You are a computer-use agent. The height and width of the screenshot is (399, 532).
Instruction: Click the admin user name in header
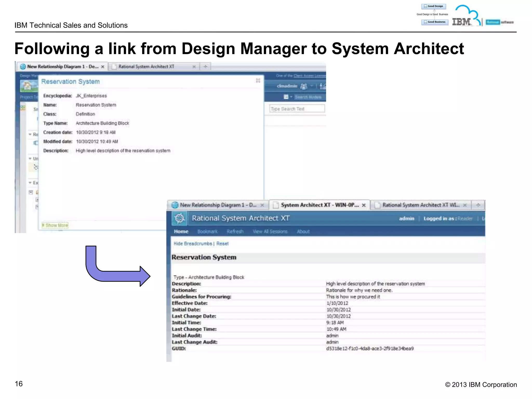407,219
